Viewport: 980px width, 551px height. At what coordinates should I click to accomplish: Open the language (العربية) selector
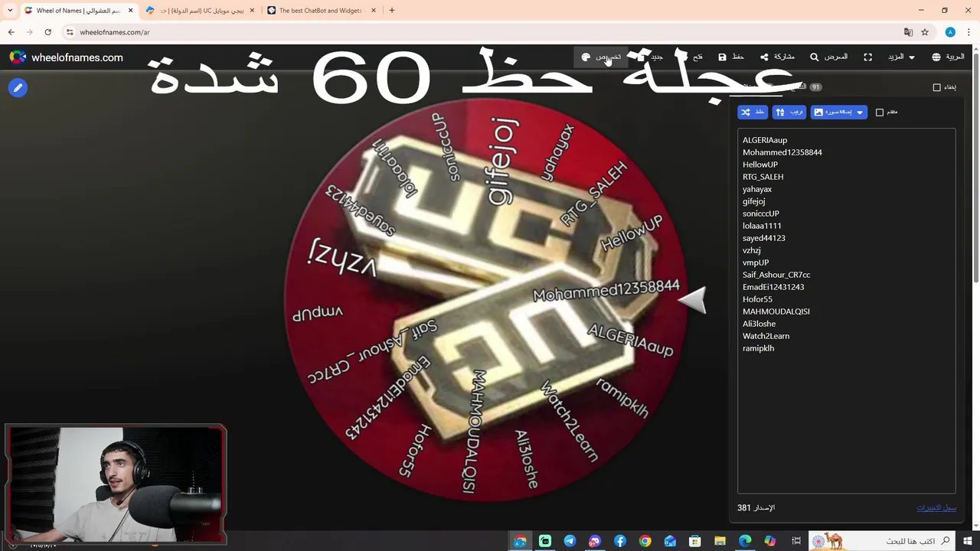tap(948, 57)
